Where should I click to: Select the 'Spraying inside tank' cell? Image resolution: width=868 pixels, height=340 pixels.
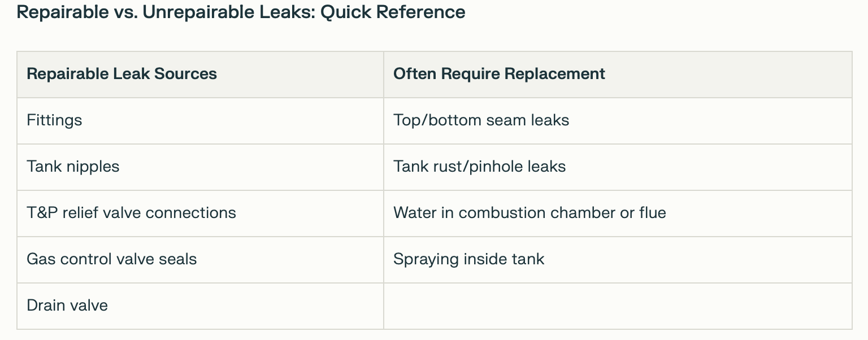(x=468, y=259)
